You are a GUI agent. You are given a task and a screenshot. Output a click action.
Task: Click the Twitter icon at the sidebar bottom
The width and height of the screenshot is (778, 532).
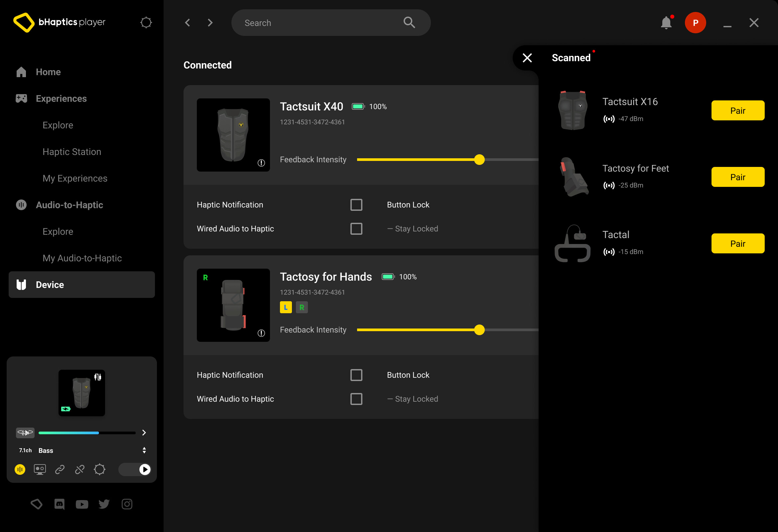click(x=104, y=504)
